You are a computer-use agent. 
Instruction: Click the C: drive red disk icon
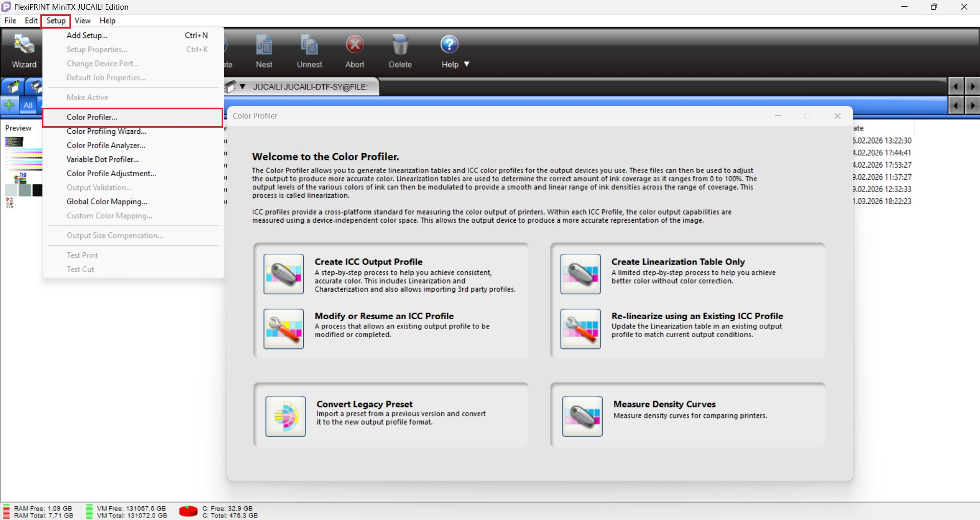coord(188,511)
